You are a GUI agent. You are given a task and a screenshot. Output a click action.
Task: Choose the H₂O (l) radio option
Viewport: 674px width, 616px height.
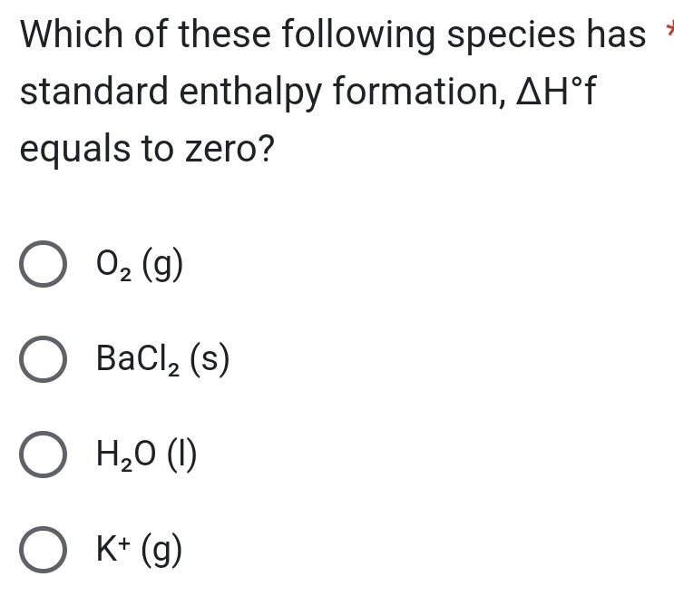tap(43, 456)
